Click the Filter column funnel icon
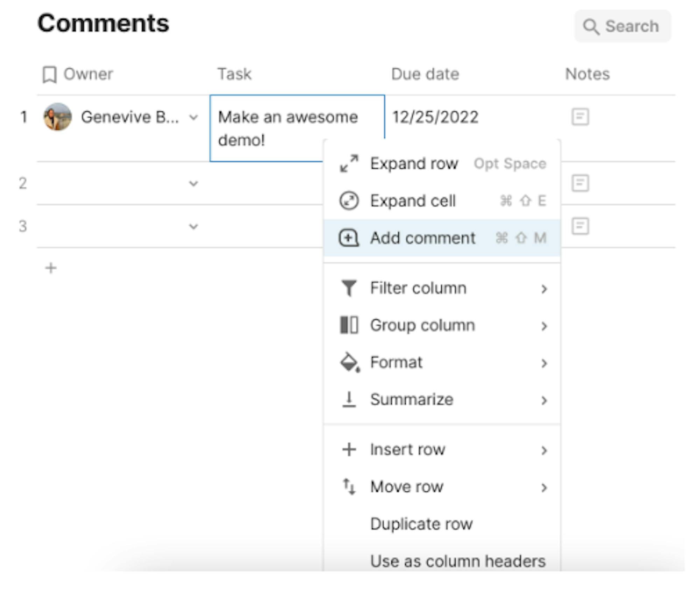700x595 pixels. click(x=349, y=288)
